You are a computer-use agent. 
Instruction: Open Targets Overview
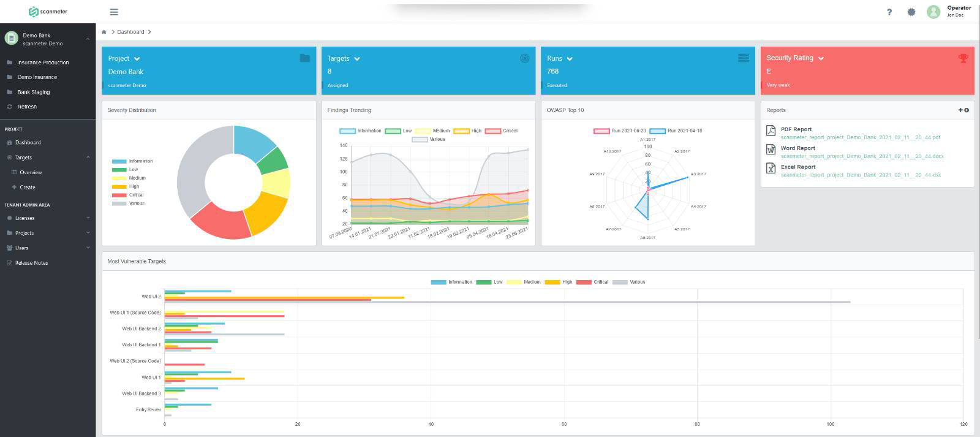tap(31, 172)
